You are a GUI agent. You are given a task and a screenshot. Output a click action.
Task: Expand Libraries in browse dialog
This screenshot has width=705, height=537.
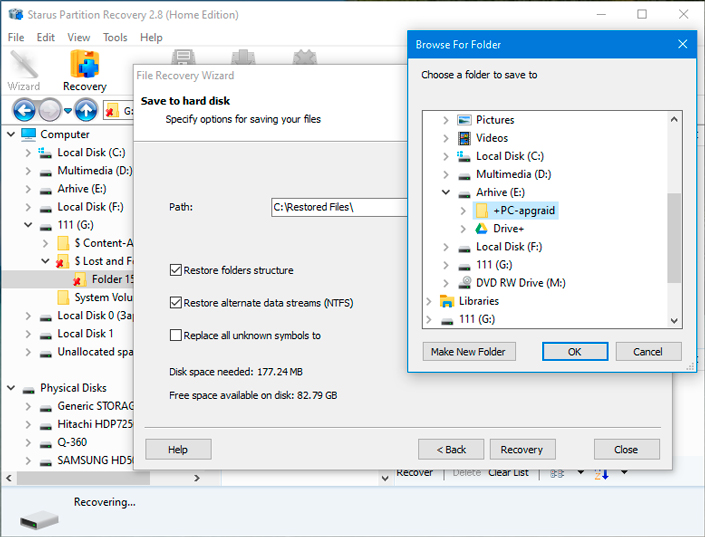coord(428,301)
